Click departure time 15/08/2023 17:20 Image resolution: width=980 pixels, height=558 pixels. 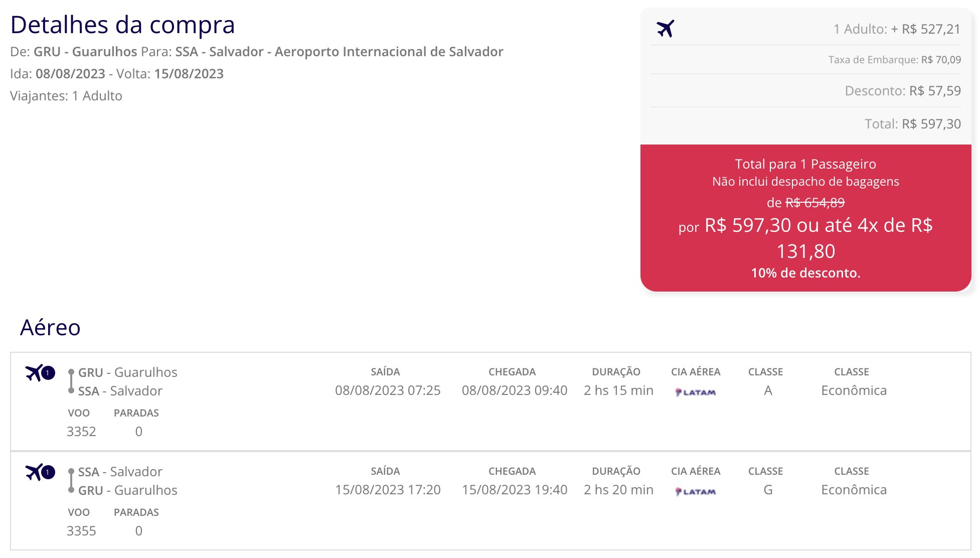(x=388, y=490)
